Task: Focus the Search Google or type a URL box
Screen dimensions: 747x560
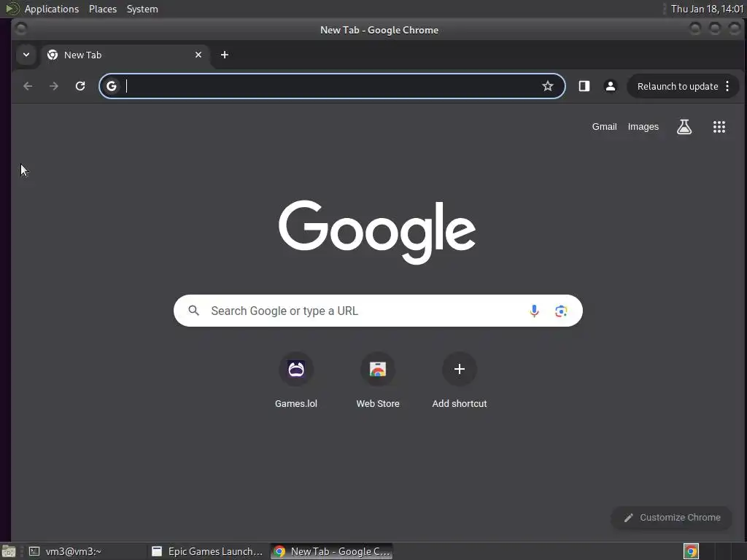Action: click(378, 311)
